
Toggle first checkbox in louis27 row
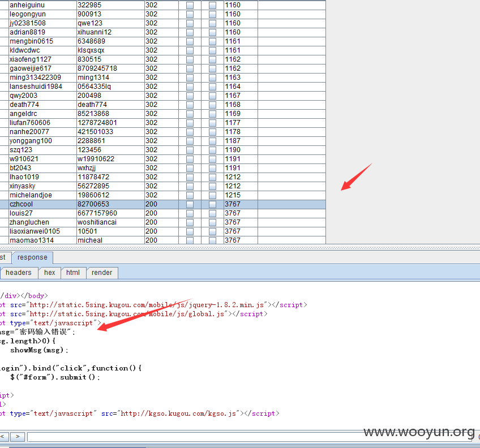pos(190,213)
